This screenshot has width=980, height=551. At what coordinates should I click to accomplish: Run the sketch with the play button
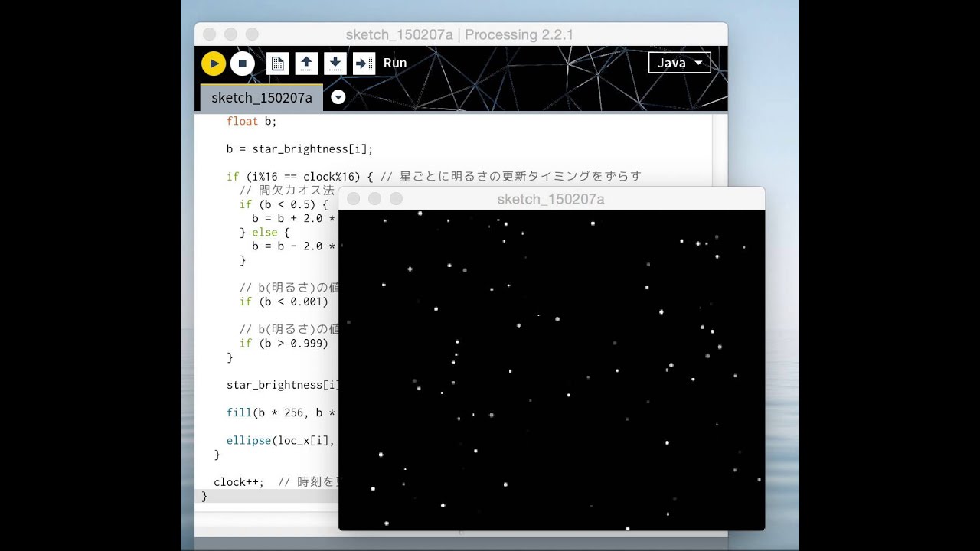[214, 64]
